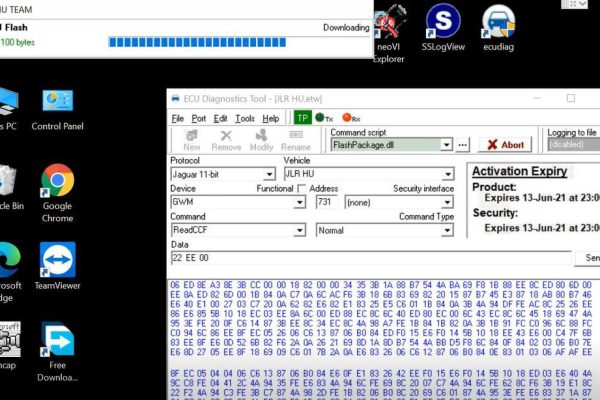This screenshot has height=400, width=600.
Task: Click the Modify toolbar icon
Action: point(261,140)
